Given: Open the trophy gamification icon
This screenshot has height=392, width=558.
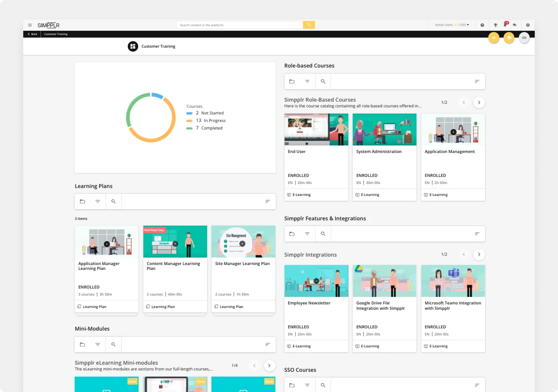Looking at the screenshot, I should point(495,25).
